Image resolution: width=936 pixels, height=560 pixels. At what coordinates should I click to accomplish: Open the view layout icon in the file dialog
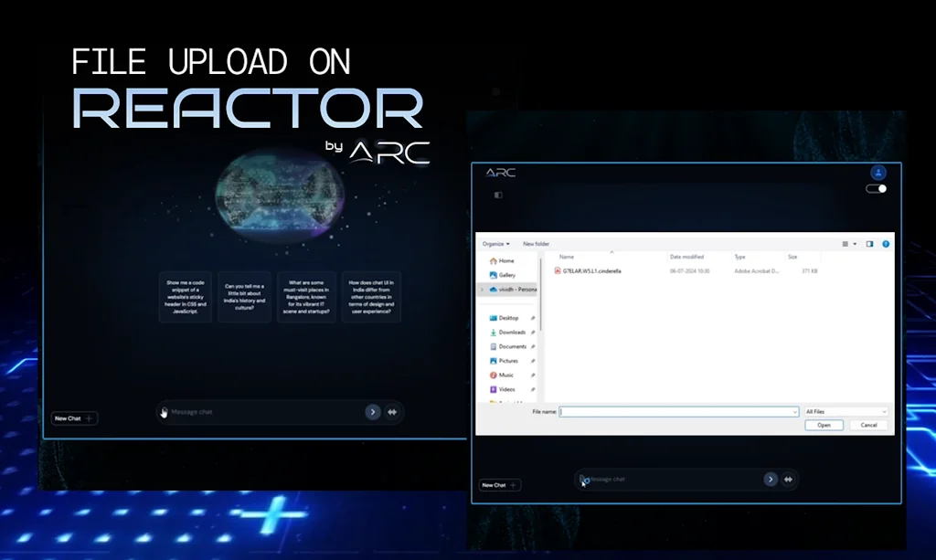(x=847, y=244)
